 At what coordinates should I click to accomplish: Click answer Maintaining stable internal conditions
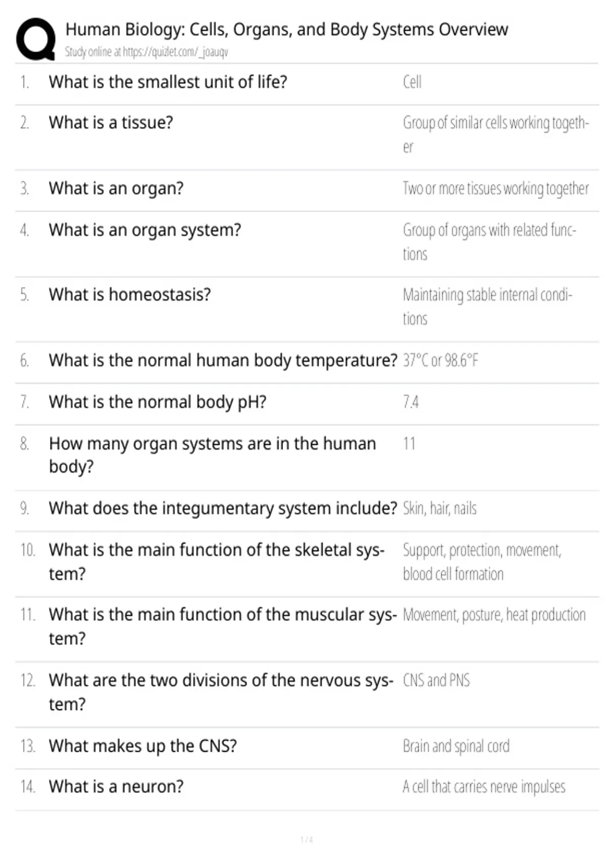click(x=487, y=306)
